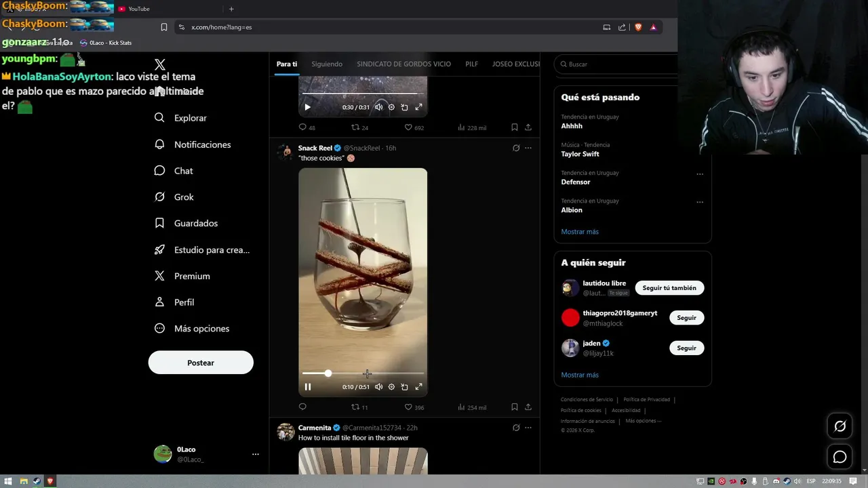Enter fullscreen on Snack Reel video
The height and width of the screenshot is (488, 868).
coord(418,387)
